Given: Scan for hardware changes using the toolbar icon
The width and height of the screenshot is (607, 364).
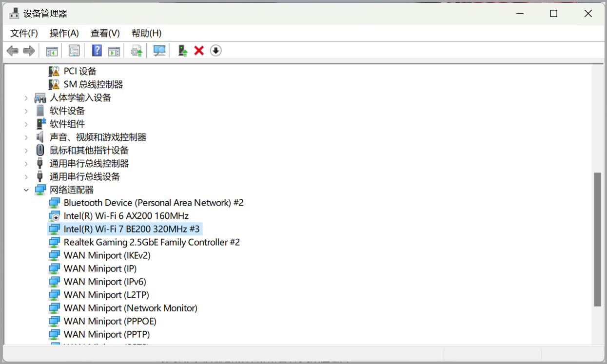Looking at the screenshot, I should tap(159, 51).
